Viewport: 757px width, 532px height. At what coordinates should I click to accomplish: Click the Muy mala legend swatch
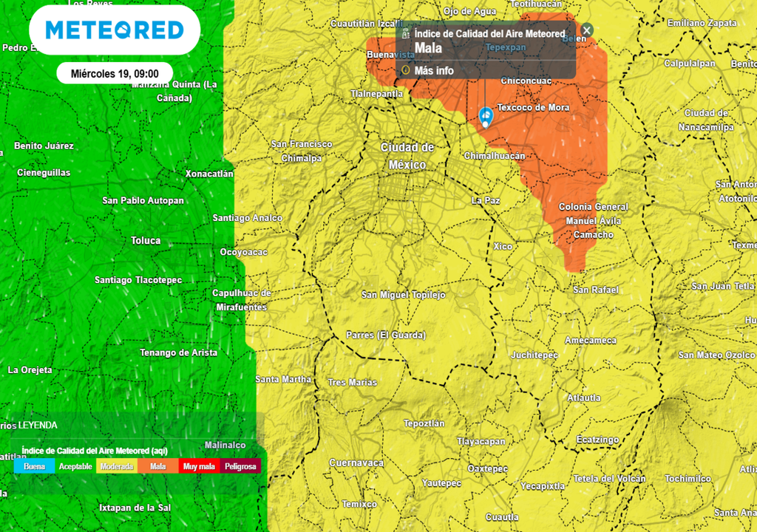pos(199,466)
